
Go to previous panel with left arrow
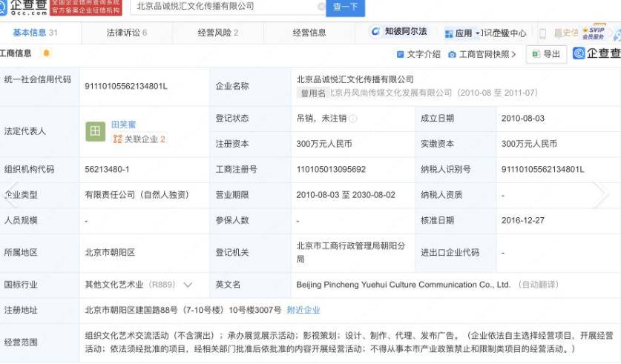point(11,194)
